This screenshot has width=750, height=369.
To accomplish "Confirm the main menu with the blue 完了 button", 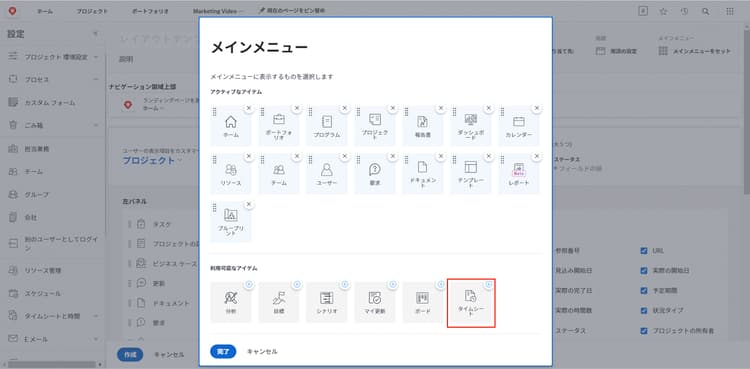I will [223, 351].
